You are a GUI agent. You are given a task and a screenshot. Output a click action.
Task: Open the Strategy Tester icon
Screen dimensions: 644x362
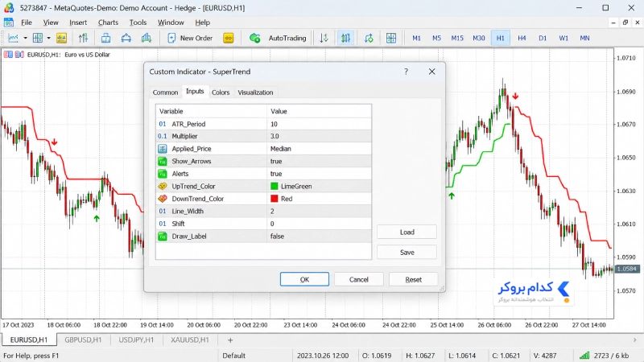(x=147, y=38)
